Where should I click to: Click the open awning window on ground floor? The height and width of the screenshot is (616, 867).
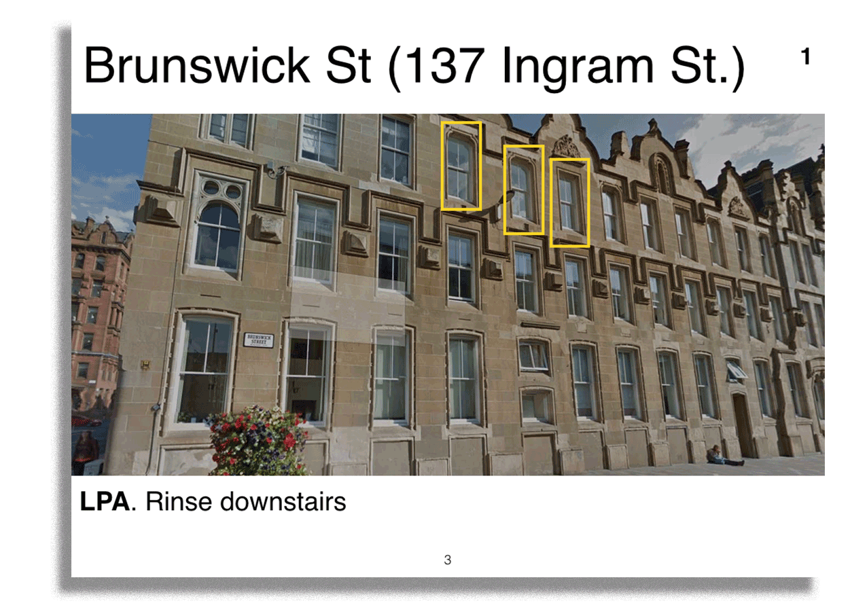pos(737,371)
